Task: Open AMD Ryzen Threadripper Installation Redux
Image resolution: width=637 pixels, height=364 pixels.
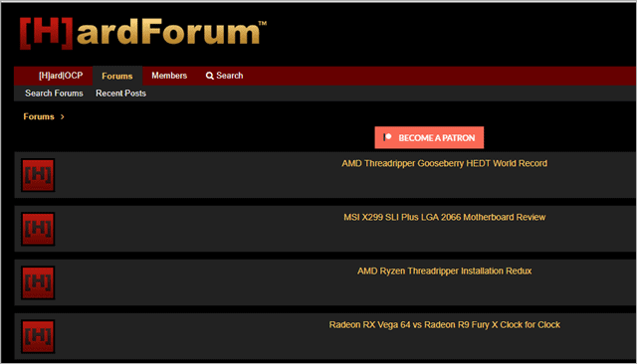Action: coord(445,272)
